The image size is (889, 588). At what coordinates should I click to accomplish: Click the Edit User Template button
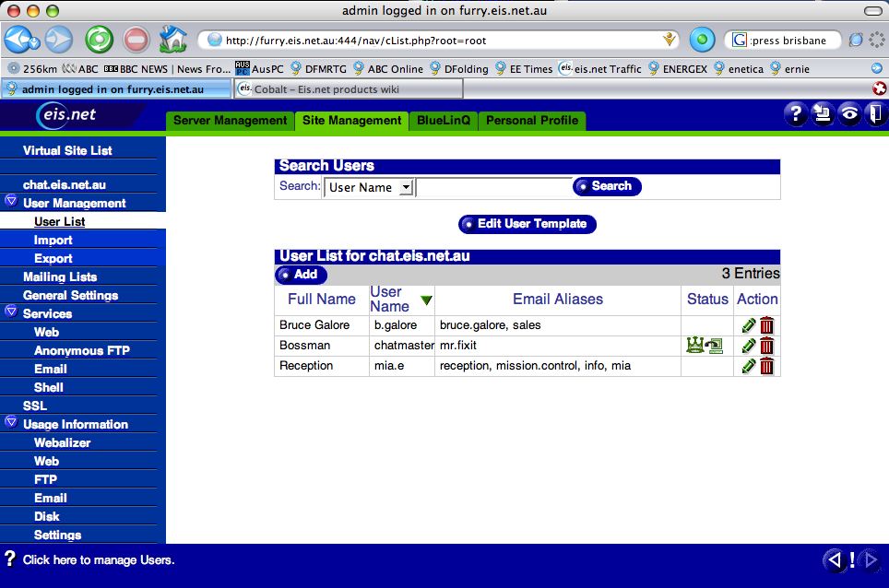click(527, 224)
